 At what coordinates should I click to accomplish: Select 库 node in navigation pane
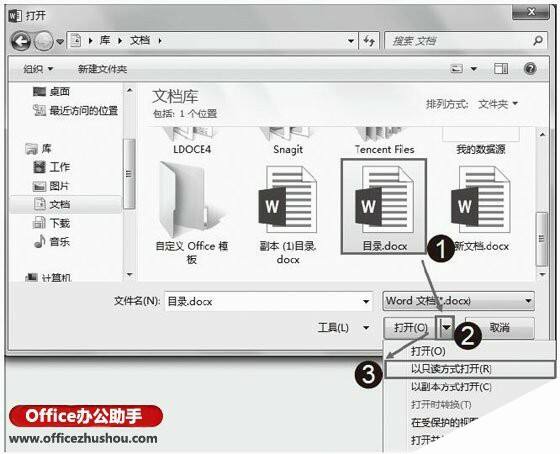[x=39, y=148]
